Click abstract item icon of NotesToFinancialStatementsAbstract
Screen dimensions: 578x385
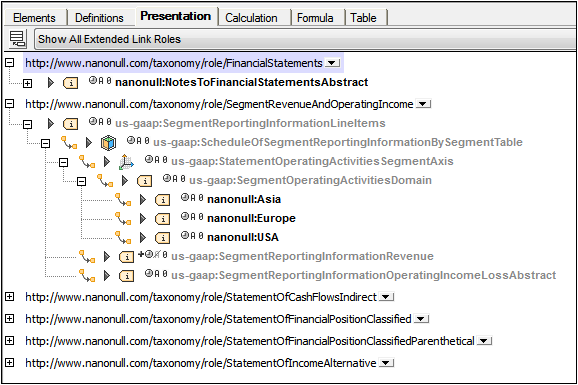(x=70, y=83)
